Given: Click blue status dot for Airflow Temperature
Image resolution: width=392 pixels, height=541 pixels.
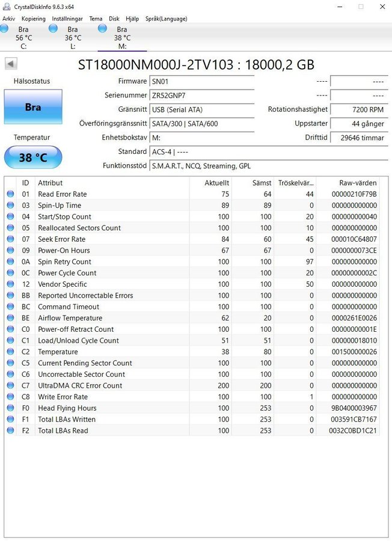Looking at the screenshot, I should 10,318.
